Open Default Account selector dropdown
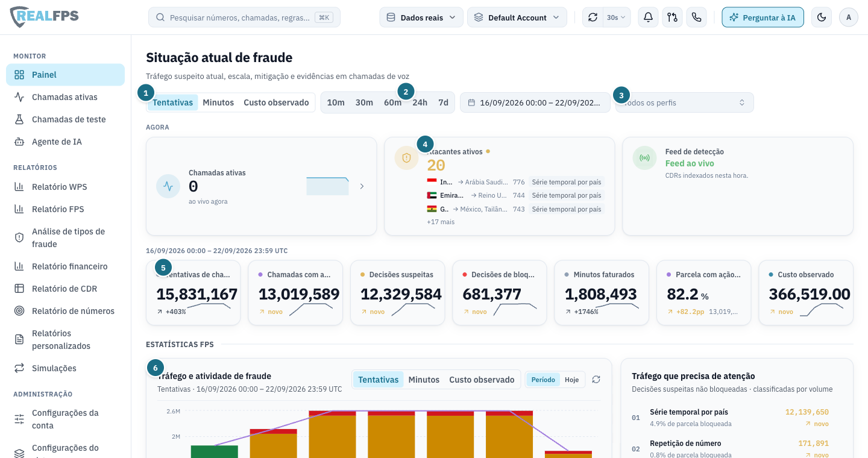 pos(517,17)
